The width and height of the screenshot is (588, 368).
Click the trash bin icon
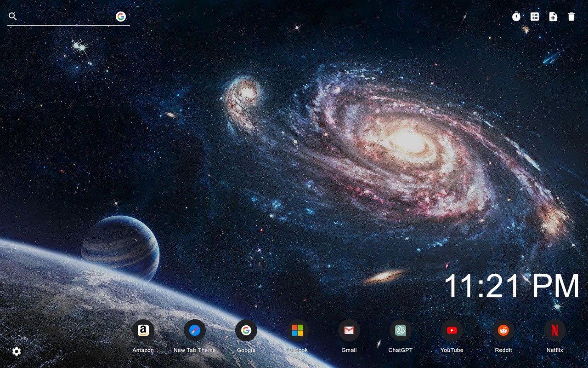pos(571,17)
